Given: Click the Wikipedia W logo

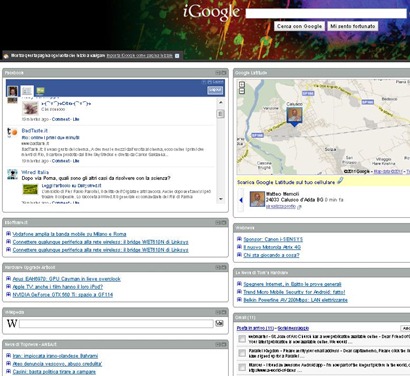Looking at the screenshot, I should (x=12, y=323).
